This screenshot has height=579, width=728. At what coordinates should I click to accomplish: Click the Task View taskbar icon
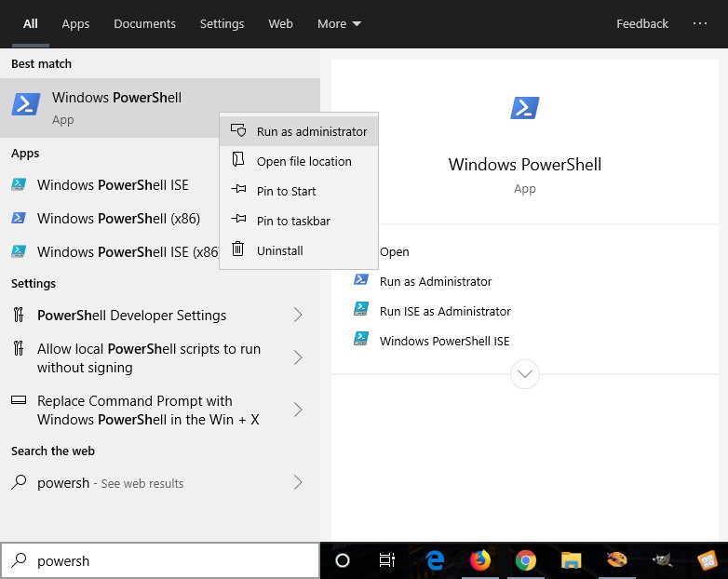pyautogui.click(x=387, y=559)
